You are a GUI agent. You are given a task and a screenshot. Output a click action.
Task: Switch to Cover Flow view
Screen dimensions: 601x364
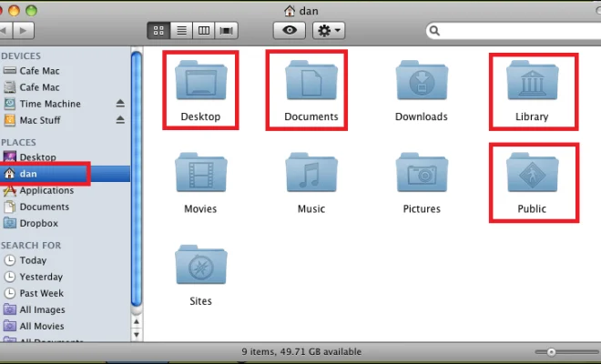227,30
